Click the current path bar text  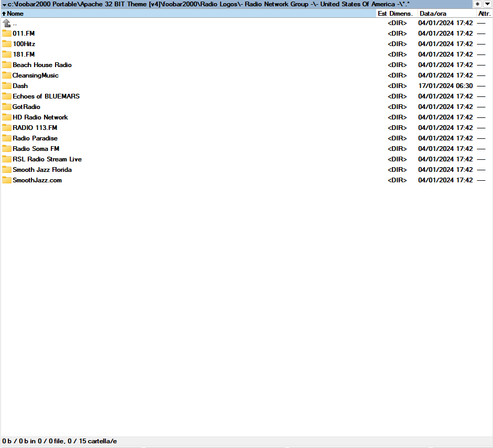click(x=209, y=4)
